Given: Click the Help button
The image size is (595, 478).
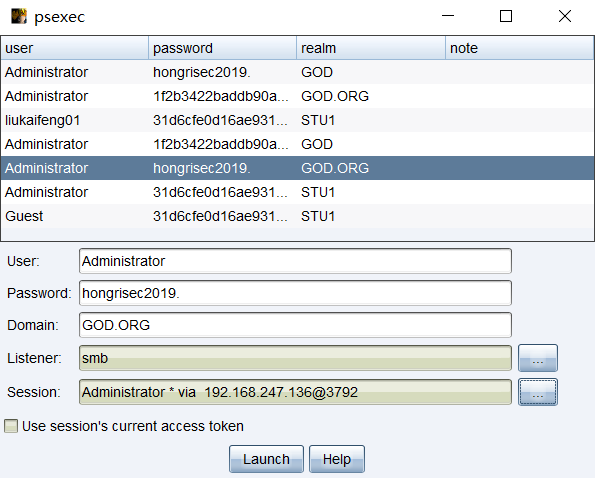Looking at the screenshot, I should [337, 459].
